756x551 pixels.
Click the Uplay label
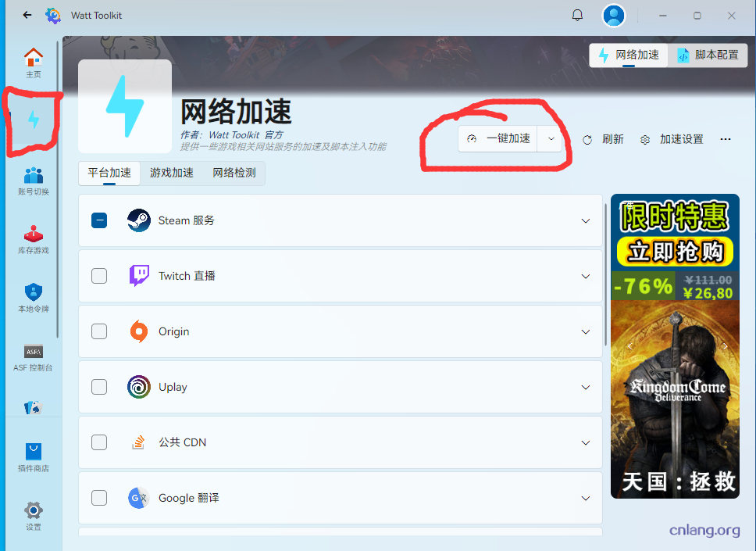(x=173, y=387)
